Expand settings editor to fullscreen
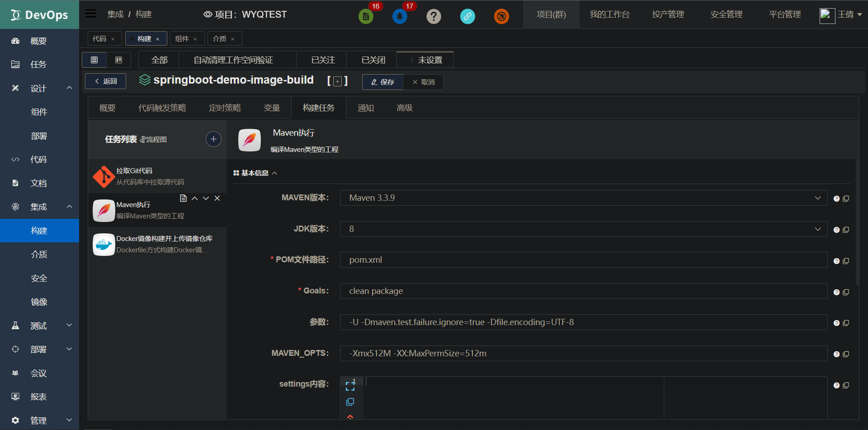 (x=351, y=385)
